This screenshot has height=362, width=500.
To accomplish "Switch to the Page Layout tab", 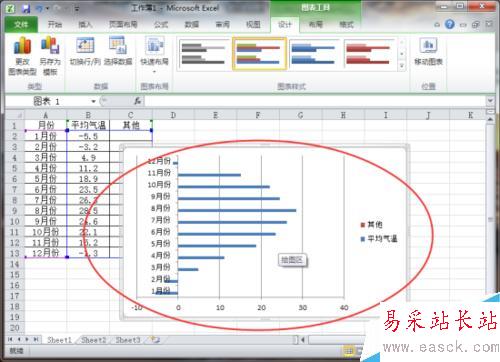I will tap(123, 24).
